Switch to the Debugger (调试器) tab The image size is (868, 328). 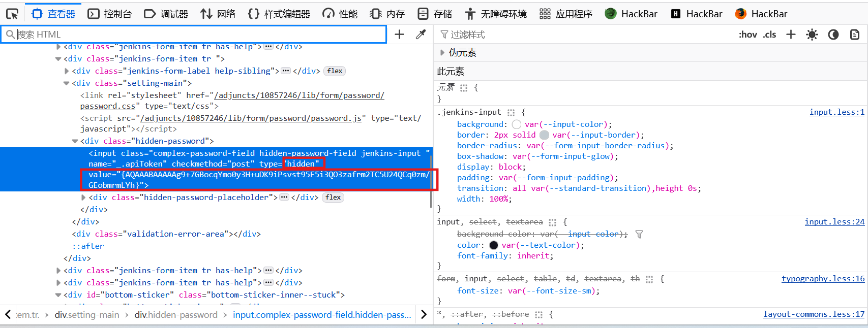coord(166,14)
